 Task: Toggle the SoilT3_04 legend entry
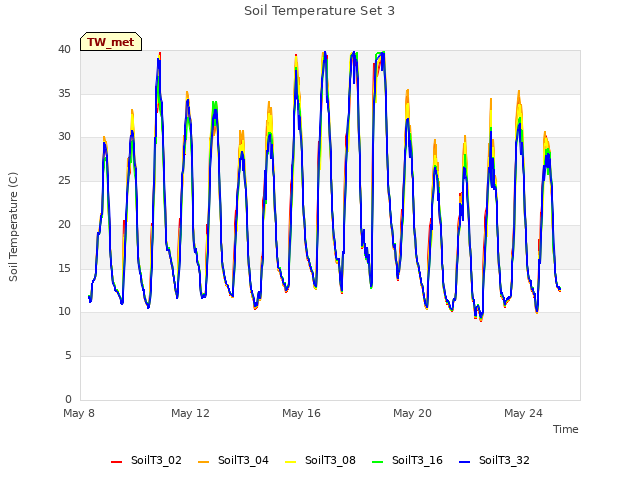233,460
